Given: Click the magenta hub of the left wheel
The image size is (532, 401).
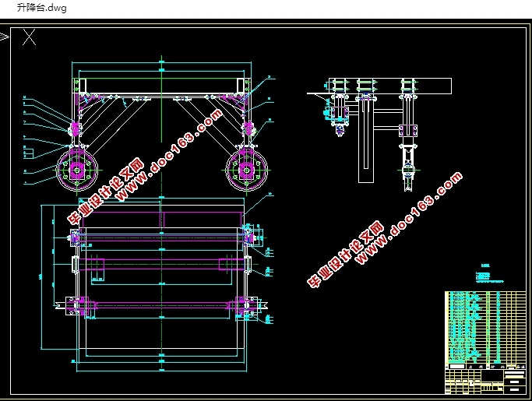Looking at the screenshot, I should tap(76, 171).
